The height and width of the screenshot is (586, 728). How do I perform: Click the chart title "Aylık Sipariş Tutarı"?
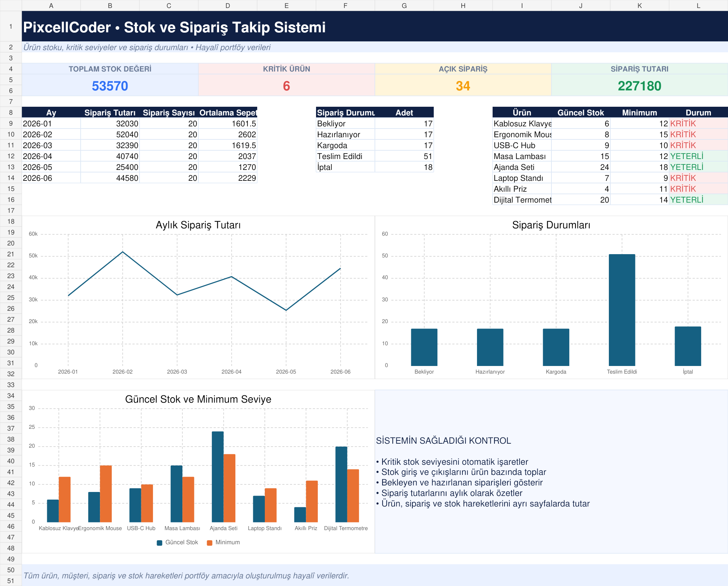pos(198,225)
